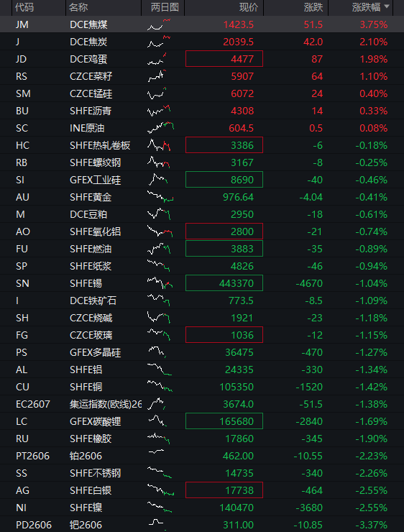
Task: Open the SHFE黄金 two-day mini chart
Action: click(x=160, y=197)
